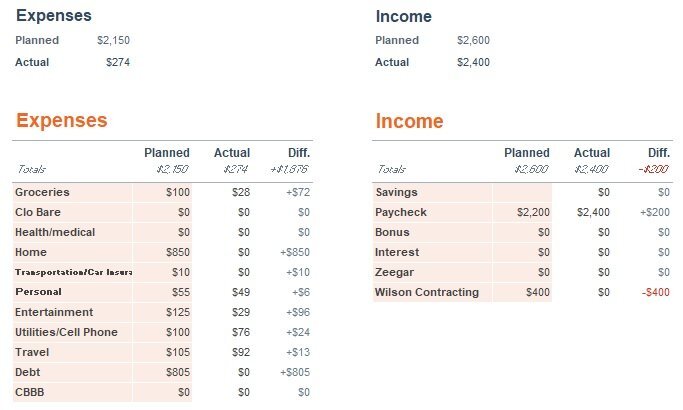Click the Wilson Contracting -$400 difference
The image size is (683, 410).
click(x=654, y=292)
